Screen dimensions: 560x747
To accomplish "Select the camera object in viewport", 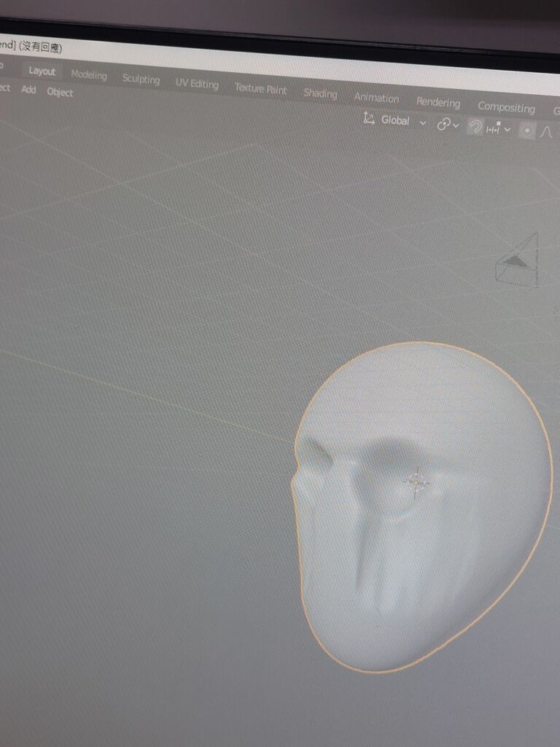I will pyautogui.click(x=518, y=260).
